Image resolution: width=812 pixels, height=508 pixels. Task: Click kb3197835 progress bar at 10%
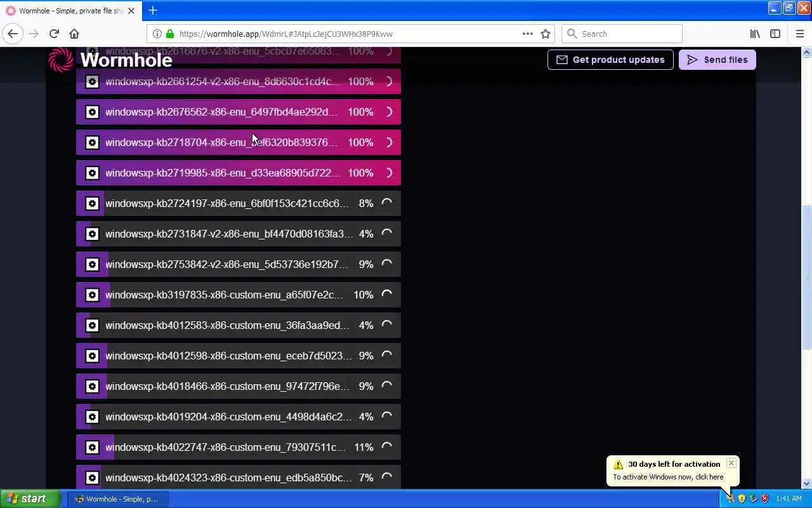click(x=239, y=295)
